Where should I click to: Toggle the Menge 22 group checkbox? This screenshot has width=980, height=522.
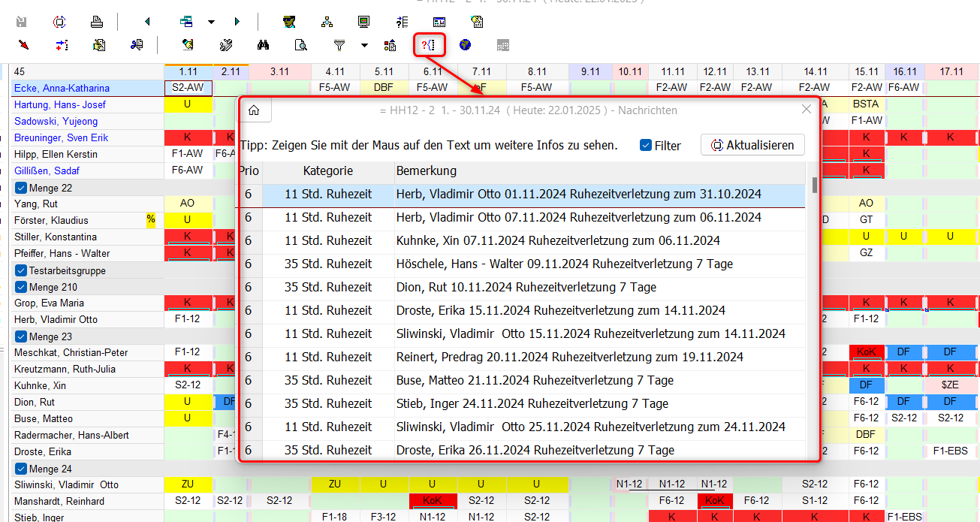click(21, 188)
